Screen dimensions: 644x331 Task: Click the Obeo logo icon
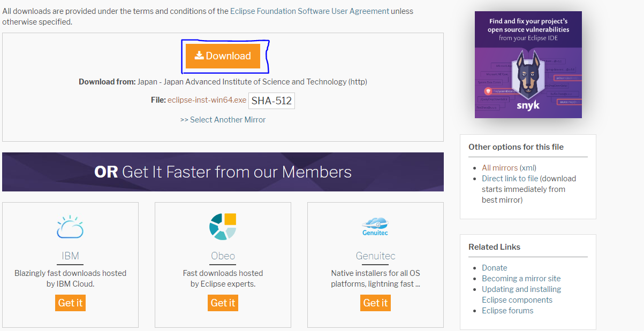click(x=223, y=227)
